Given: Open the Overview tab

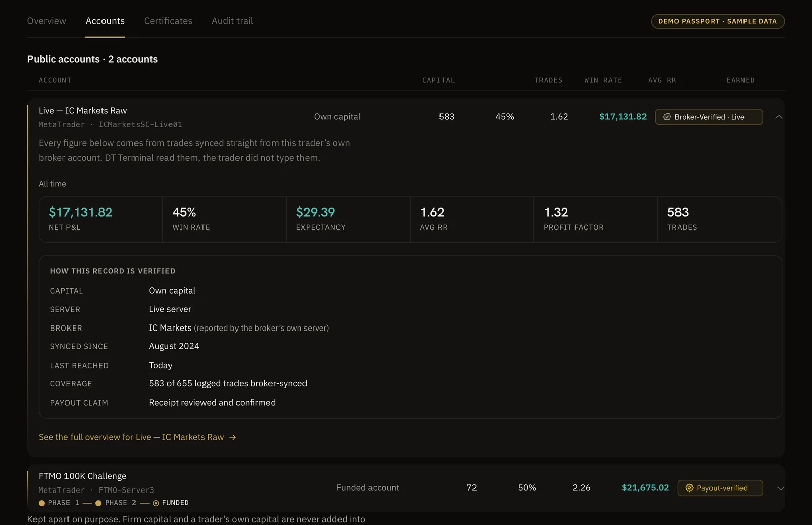Looking at the screenshot, I should click(47, 21).
